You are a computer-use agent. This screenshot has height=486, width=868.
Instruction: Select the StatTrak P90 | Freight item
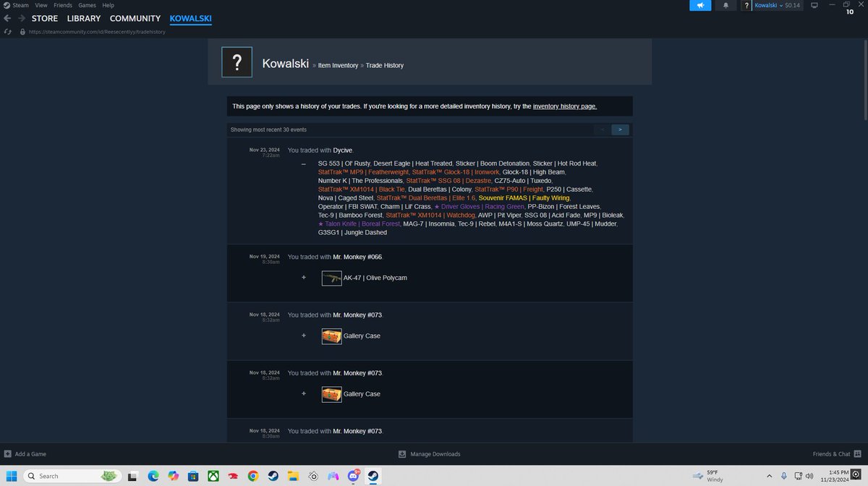click(x=509, y=189)
